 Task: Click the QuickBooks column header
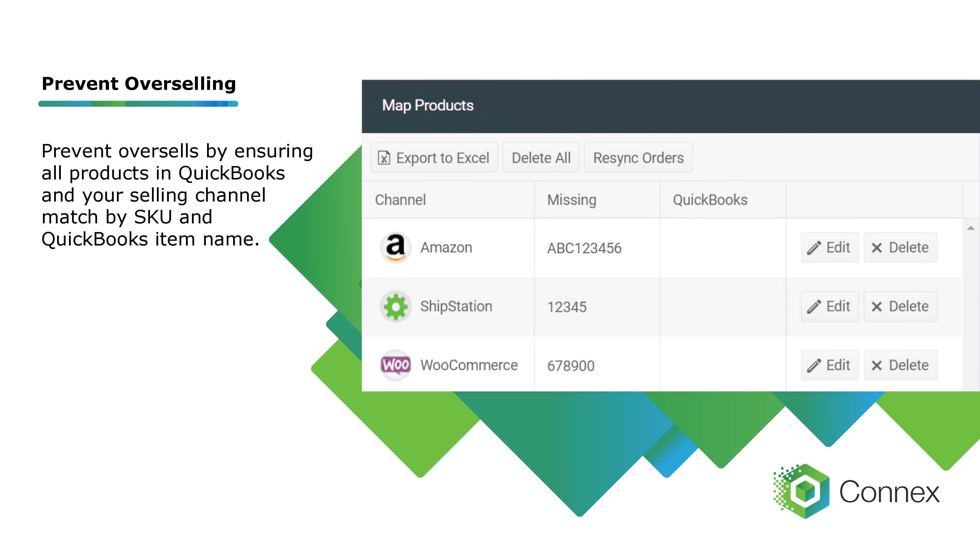(710, 200)
